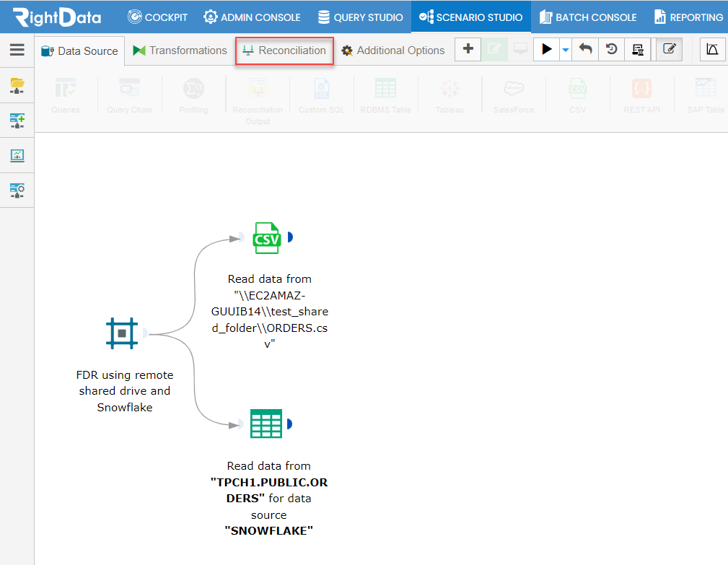Image resolution: width=728 pixels, height=565 pixels.
Task: Go to the Cockpit module
Action: pos(158,17)
